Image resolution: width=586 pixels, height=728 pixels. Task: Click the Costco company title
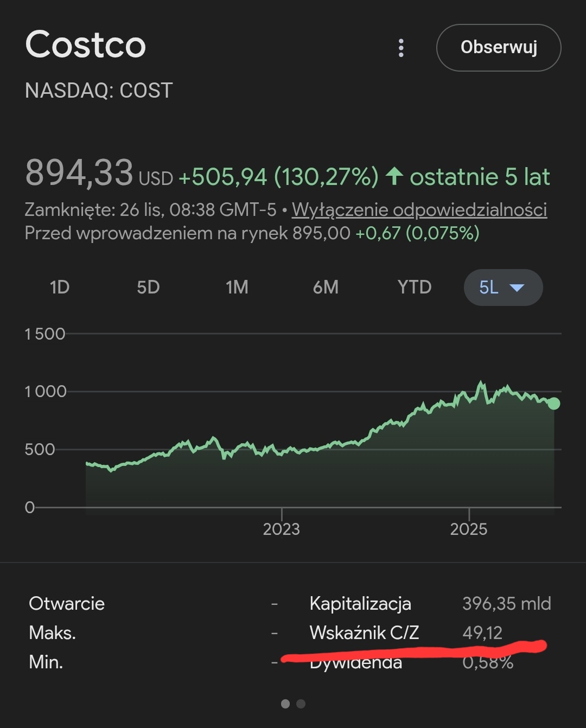(x=86, y=44)
